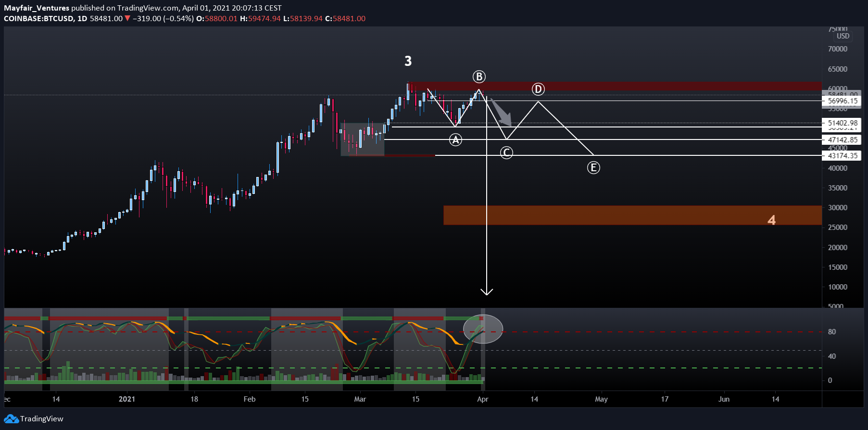Click the low value L:58139.94

[303, 18]
